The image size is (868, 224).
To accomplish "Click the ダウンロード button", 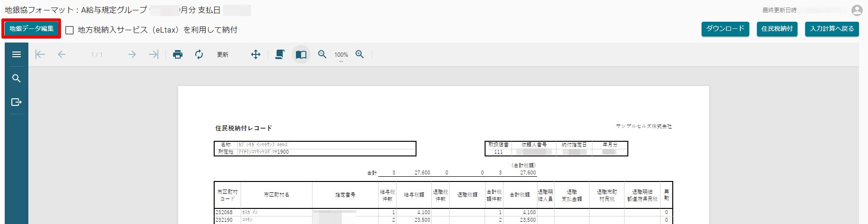I will tap(725, 29).
